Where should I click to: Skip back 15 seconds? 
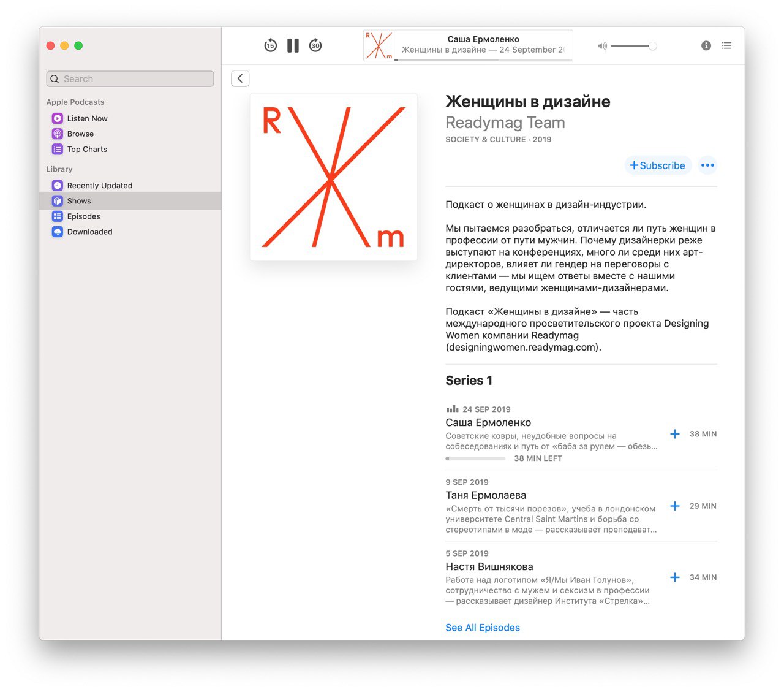pyautogui.click(x=271, y=45)
